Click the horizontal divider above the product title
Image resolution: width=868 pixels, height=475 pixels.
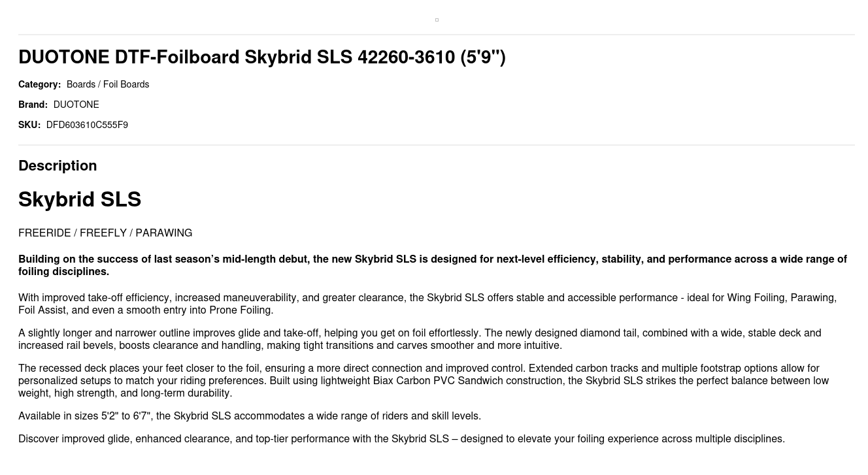tap(437, 35)
